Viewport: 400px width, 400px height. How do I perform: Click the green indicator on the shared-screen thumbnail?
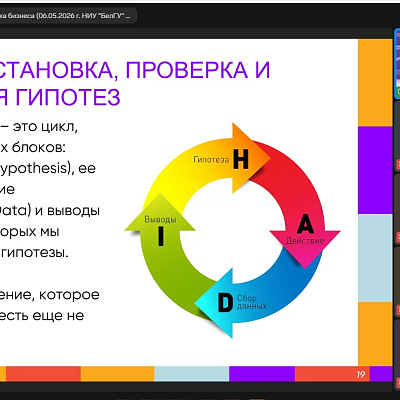398,91
